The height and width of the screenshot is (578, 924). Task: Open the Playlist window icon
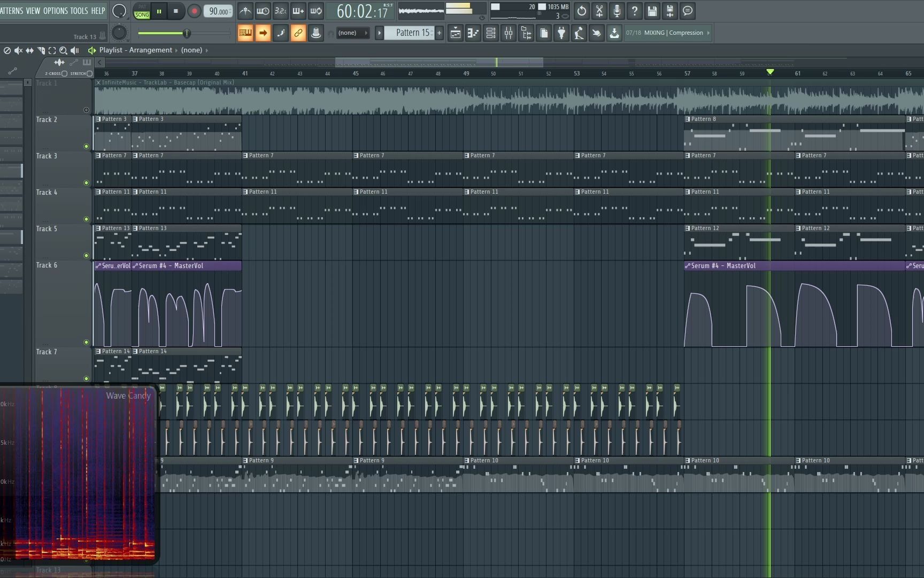[x=456, y=33]
